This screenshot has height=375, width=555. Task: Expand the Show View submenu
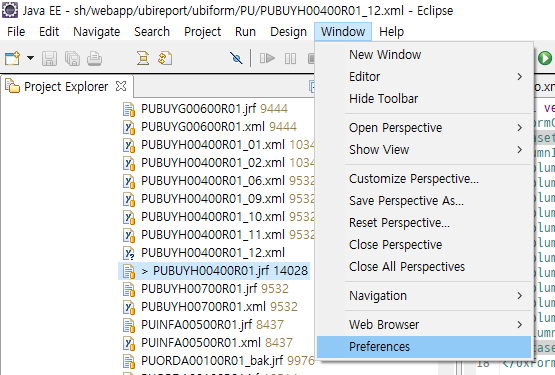424,149
